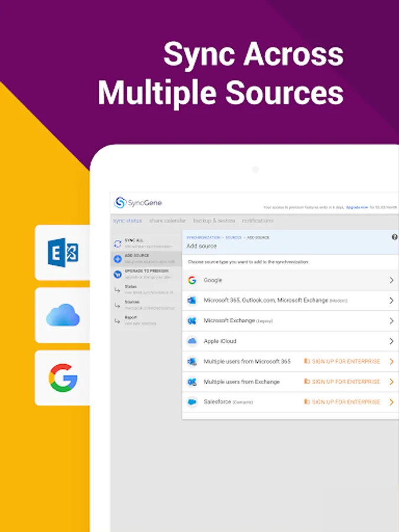
Task: Click the Sources breadcrumb link
Action: 233,238
